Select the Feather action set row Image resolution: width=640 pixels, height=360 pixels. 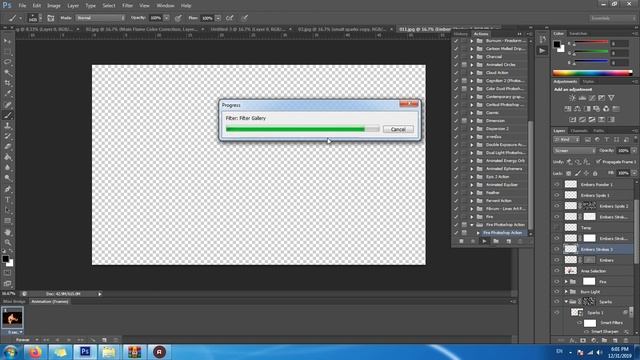pyautogui.click(x=493, y=193)
